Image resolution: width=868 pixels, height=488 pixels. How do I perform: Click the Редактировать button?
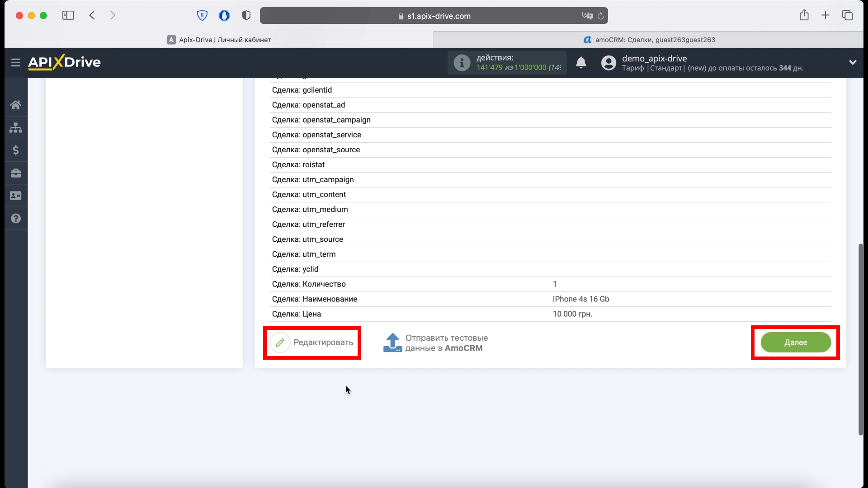click(x=312, y=343)
